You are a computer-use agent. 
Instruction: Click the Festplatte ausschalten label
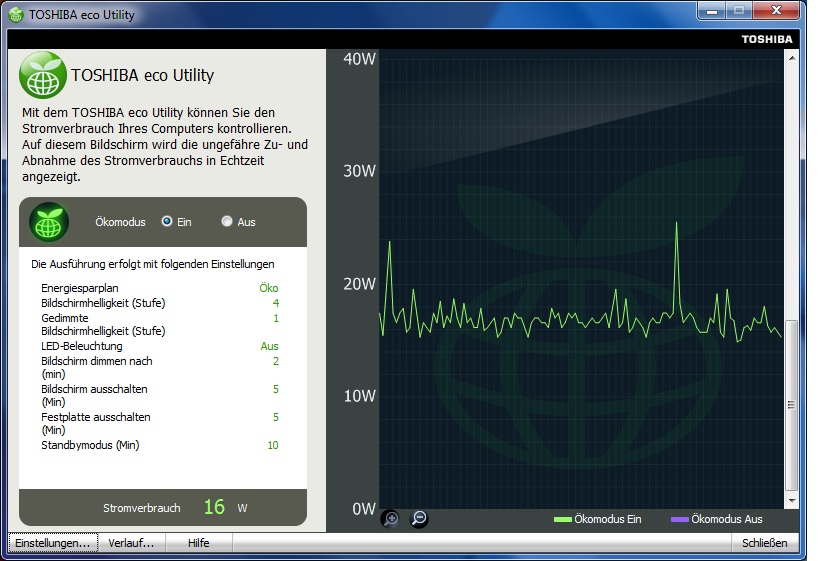(x=96, y=424)
